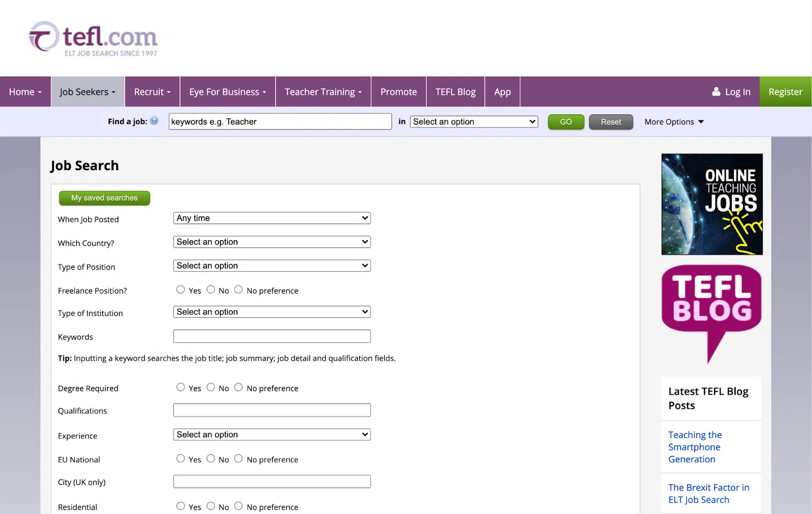Viewport: 812px width, 514px height.
Task: Open the TEFL Blog speech bubble banner
Action: click(712, 314)
